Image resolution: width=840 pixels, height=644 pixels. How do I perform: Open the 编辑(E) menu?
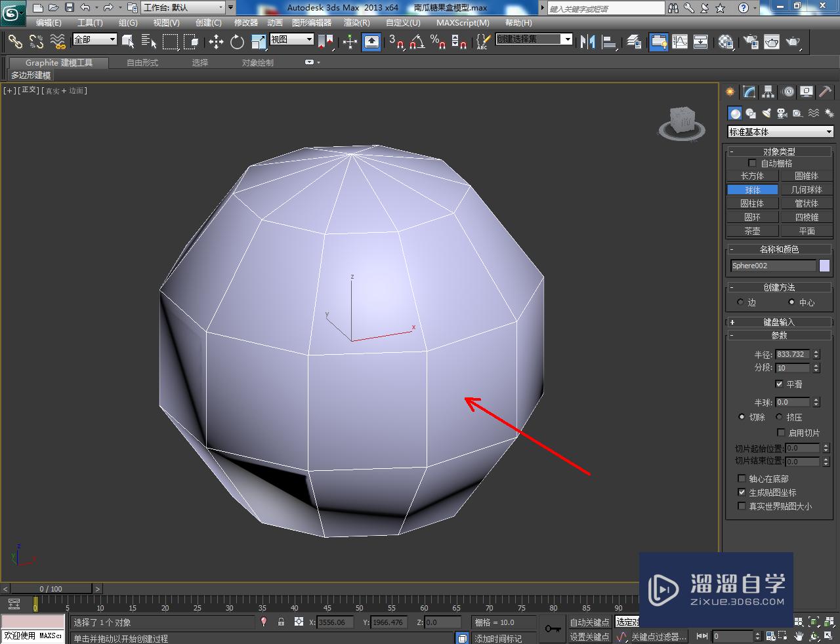coord(49,22)
